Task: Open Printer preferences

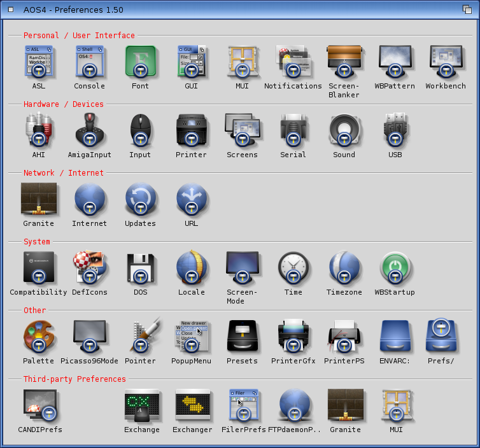Action: coord(192,130)
